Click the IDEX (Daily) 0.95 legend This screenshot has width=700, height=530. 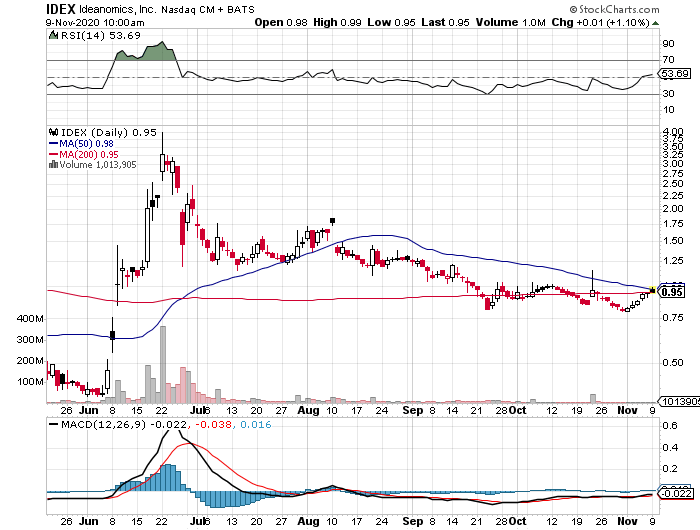pyautogui.click(x=108, y=133)
